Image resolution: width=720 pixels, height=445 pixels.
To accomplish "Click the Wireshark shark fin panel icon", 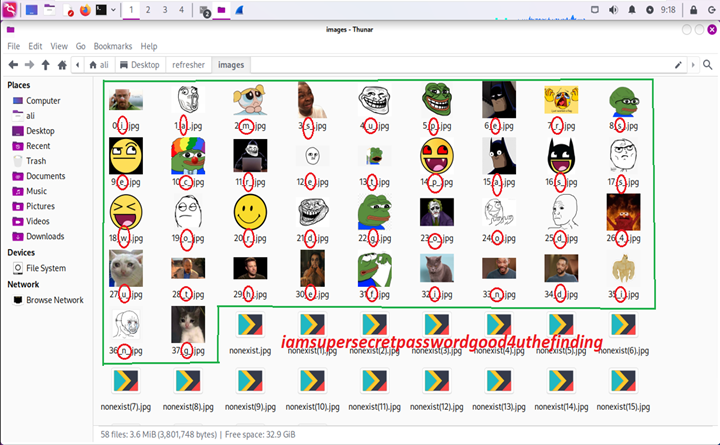I will [x=240, y=10].
